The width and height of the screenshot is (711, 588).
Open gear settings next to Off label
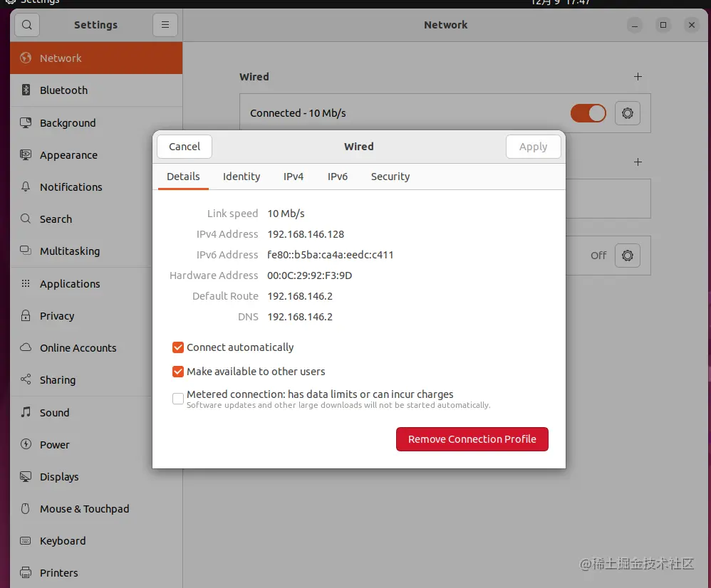click(x=628, y=256)
